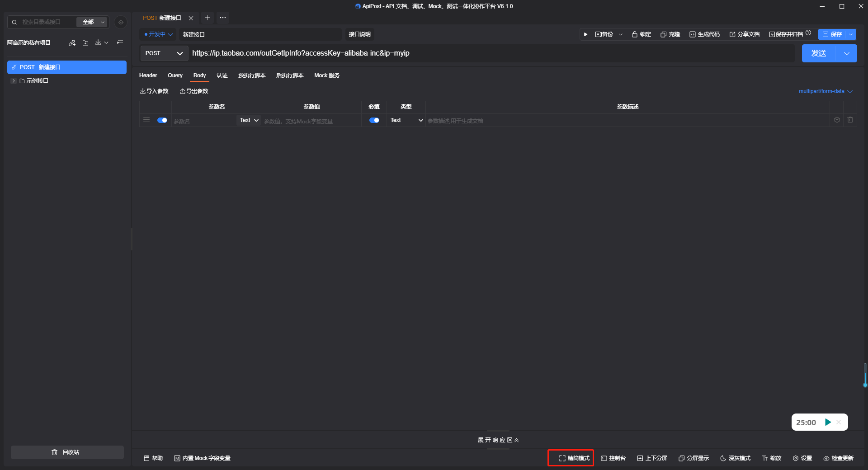Click the play triangle icon before 备份
Screen dimensions: 868x470
[585, 34]
